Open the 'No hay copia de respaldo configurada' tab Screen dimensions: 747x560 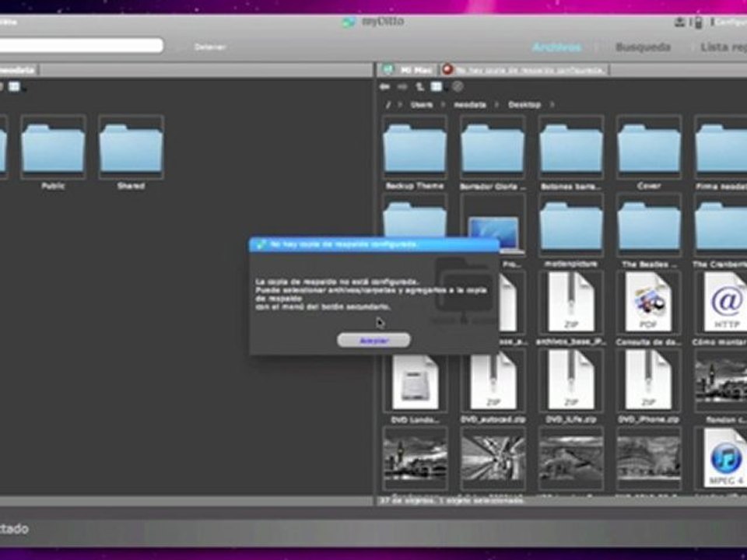point(524,70)
